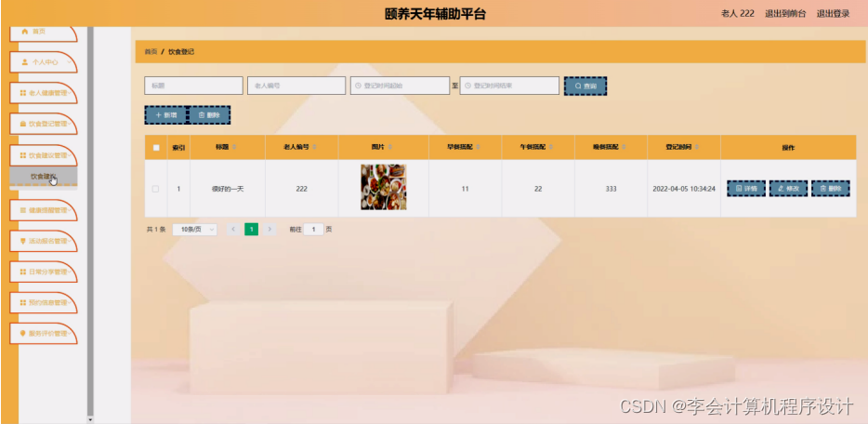Expand 预约信息管理 with its chevron
868x424 pixels.
69,303
